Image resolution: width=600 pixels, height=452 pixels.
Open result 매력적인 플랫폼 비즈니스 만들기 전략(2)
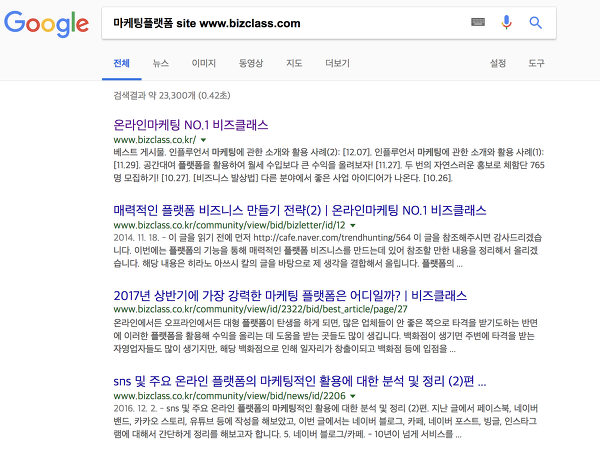pos(300,210)
